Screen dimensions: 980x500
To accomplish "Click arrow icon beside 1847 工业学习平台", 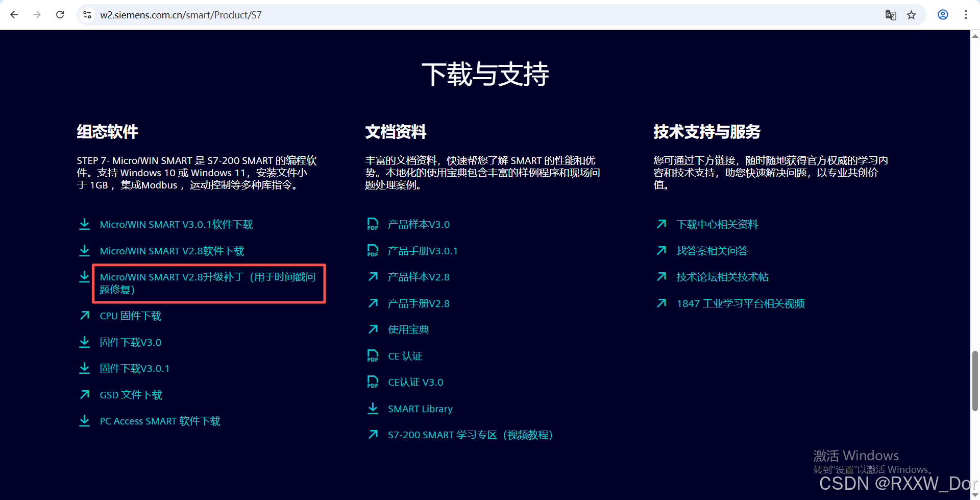I will [661, 303].
